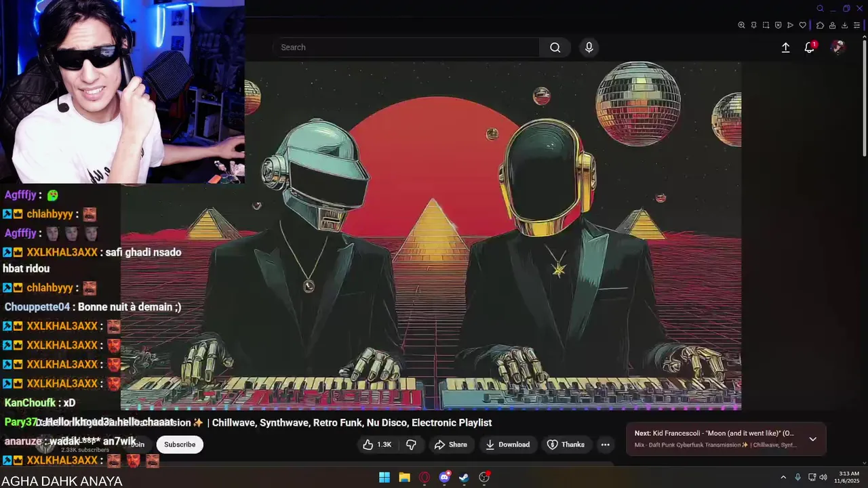Open browser profile account icon
This screenshot has height=488, width=868.
pos(832,25)
